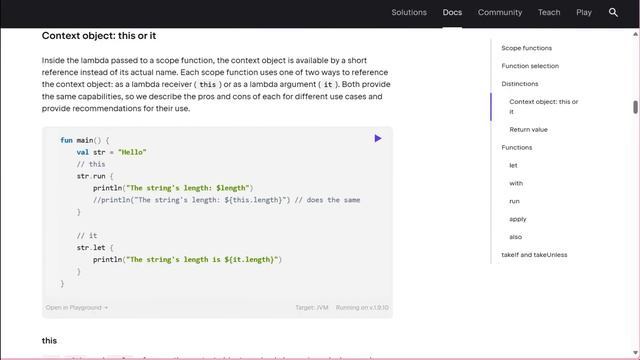Click inline code 'it' in paragraph
The image size is (640, 360).
(328, 84)
